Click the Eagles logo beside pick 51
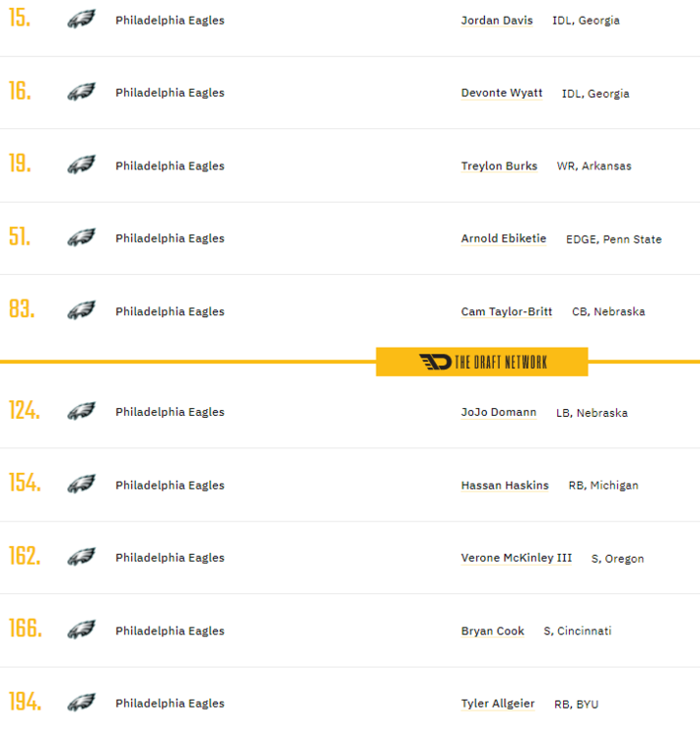Screen dimensions: 700x739 81,238
